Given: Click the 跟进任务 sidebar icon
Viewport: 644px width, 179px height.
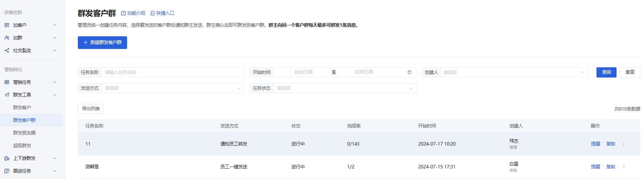Looking at the screenshot, I should (x=7, y=171).
